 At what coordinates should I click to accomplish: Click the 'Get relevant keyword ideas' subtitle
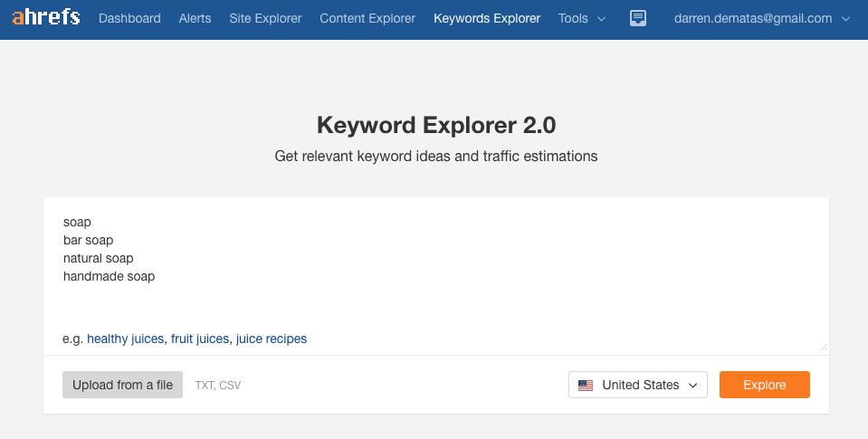click(436, 156)
